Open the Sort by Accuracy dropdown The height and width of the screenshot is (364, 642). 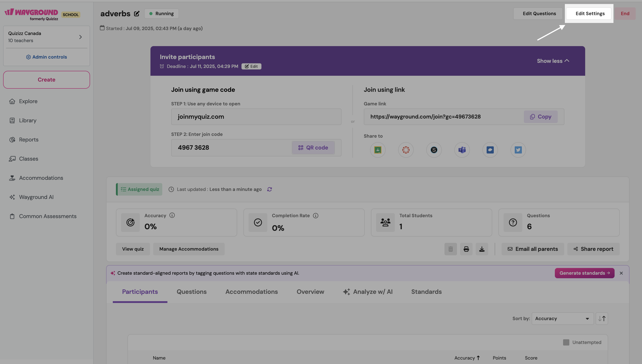tap(562, 319)
